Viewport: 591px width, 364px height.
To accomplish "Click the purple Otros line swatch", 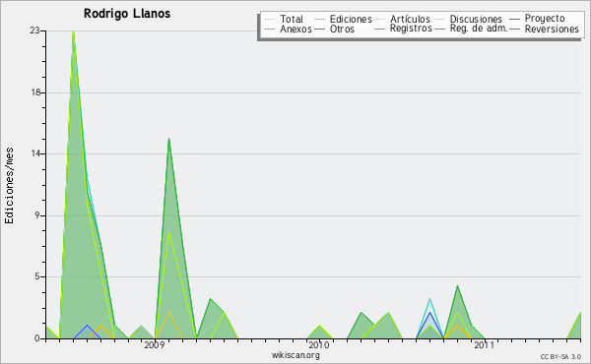I will 319,29.
